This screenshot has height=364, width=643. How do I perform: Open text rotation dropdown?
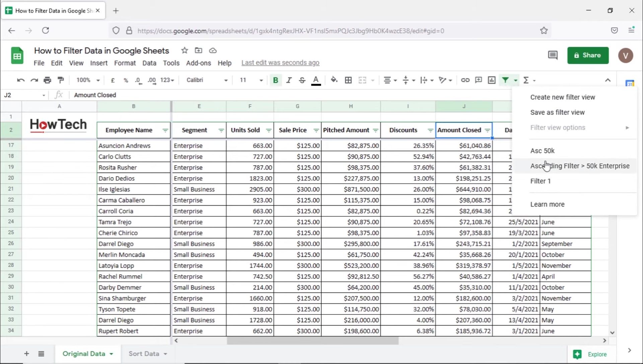point(445,80)
